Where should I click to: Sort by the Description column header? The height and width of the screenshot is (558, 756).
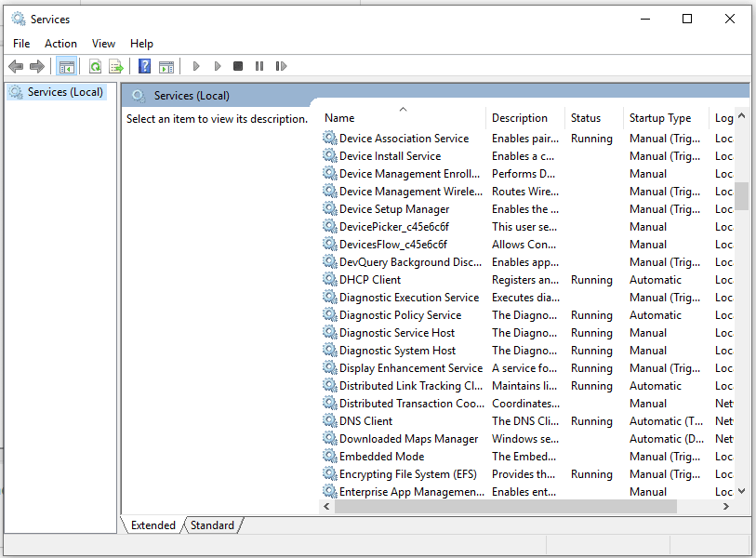click(x=525, y=118)
